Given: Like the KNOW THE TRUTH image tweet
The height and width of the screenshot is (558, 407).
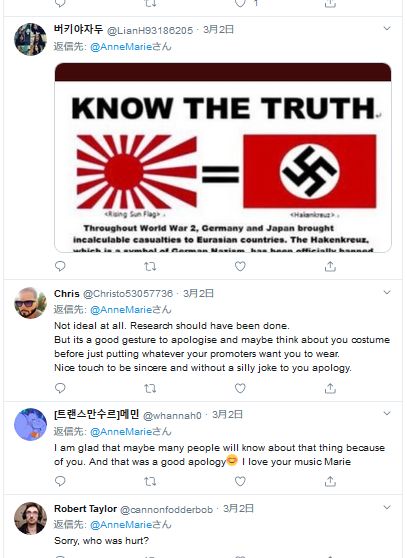Looking at the screenshot, I should point(240,266).
